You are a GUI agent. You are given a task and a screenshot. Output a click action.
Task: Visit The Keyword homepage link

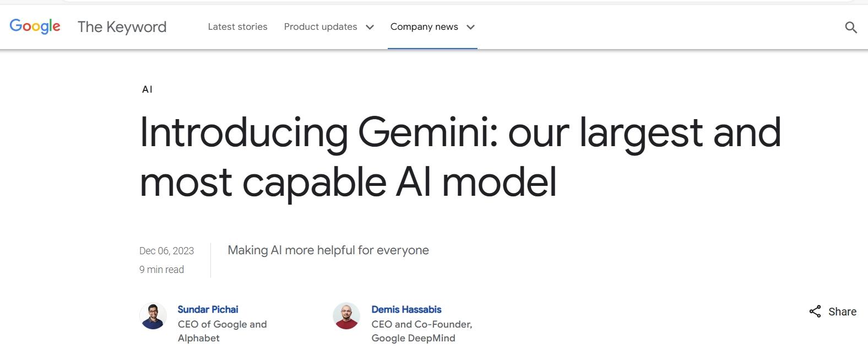coord(122,26)
